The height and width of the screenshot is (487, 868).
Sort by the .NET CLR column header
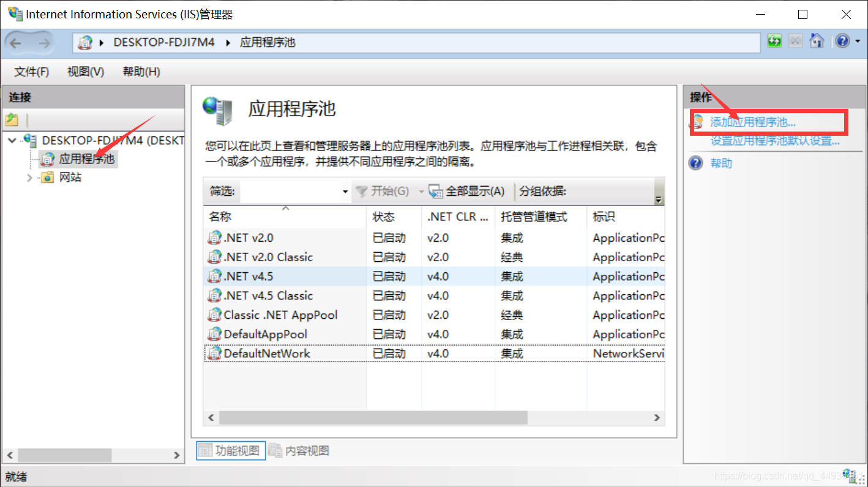click(x=458, y=217)
